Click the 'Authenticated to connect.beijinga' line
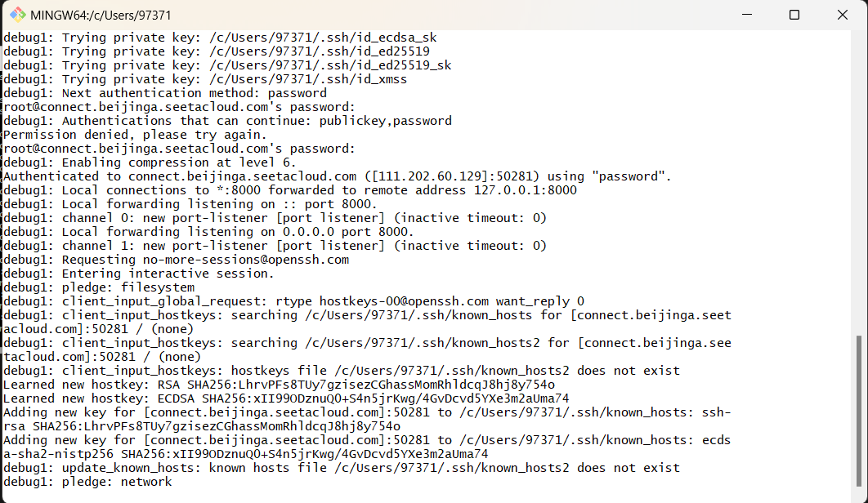The image size is (868, 503). coord(337,176)
